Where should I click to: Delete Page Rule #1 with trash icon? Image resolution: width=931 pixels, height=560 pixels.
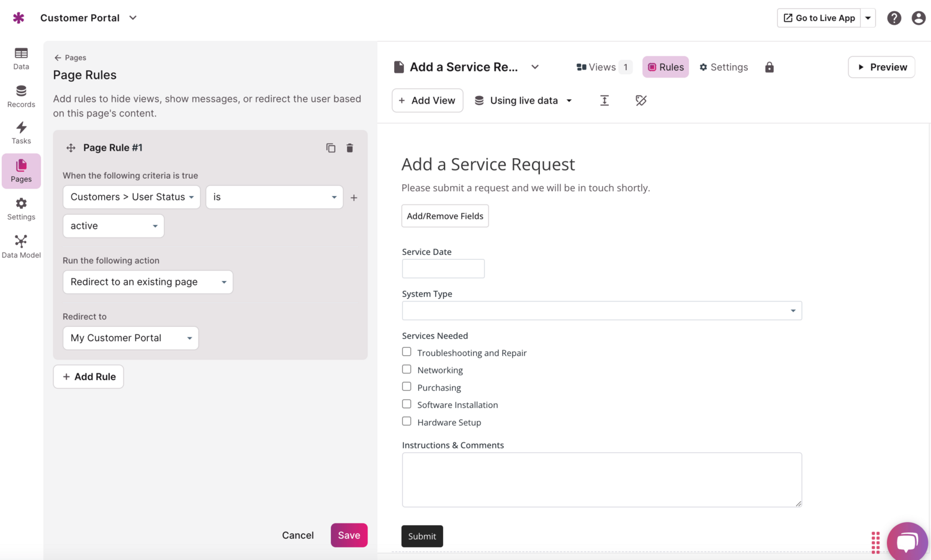click(349, 148)
